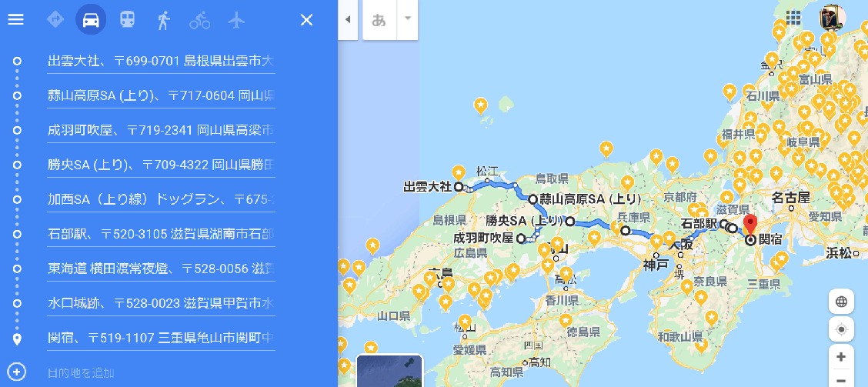Click 鳥取県 prefecture label
The image size is (868, 387).
[x=552, y=178]
